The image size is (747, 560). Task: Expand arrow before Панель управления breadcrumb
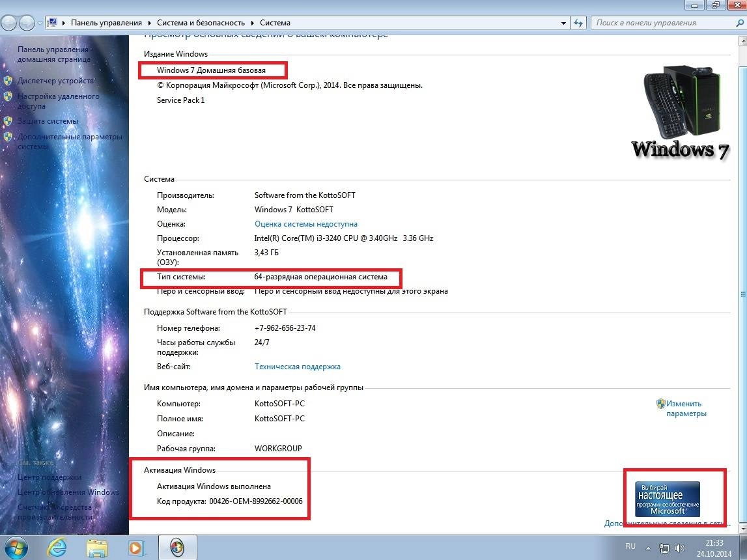63,23
